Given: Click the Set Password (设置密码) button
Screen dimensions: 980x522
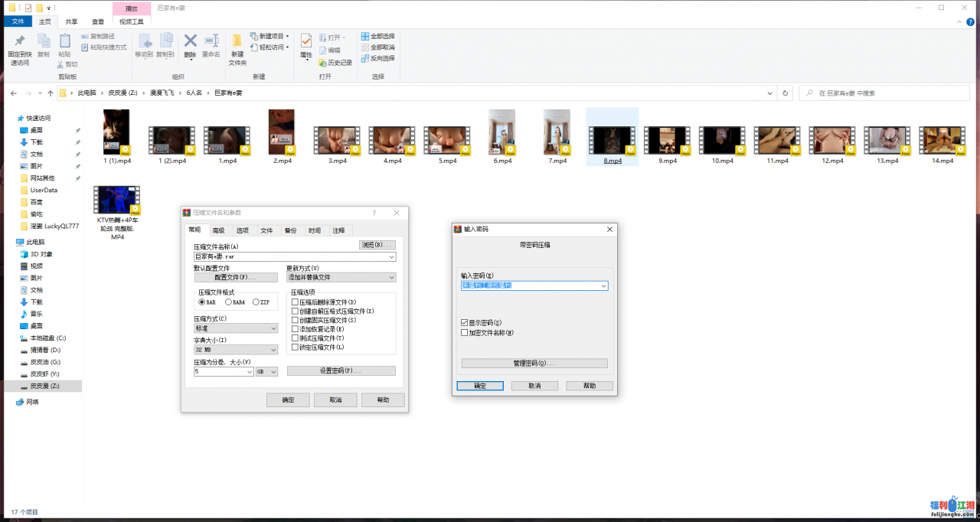Looking at the screenshot, I should pos(341,370).
